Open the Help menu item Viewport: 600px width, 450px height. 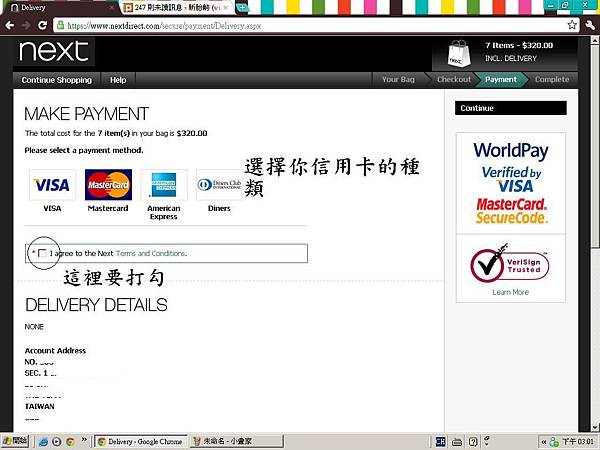coord(118,80)
